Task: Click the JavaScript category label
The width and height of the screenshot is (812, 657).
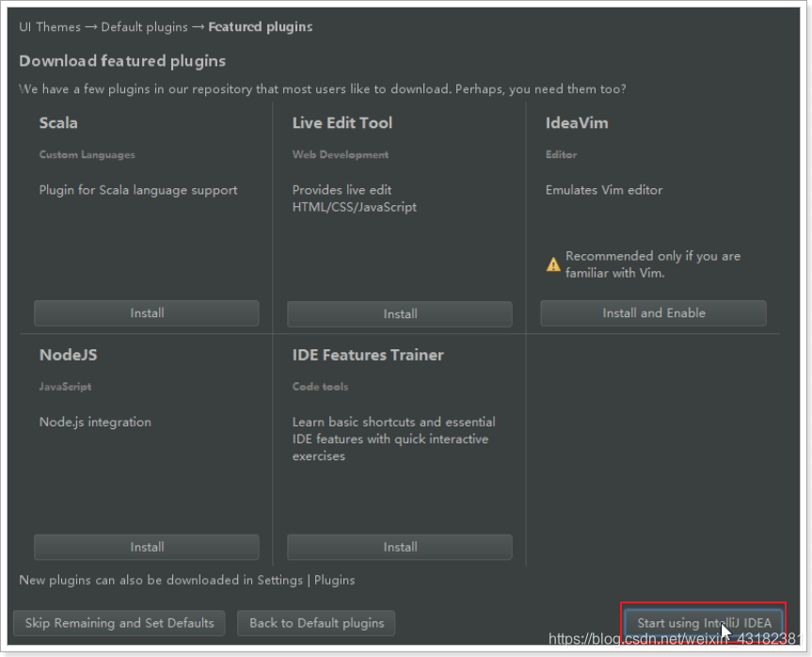Action: [x=65, y=387]
